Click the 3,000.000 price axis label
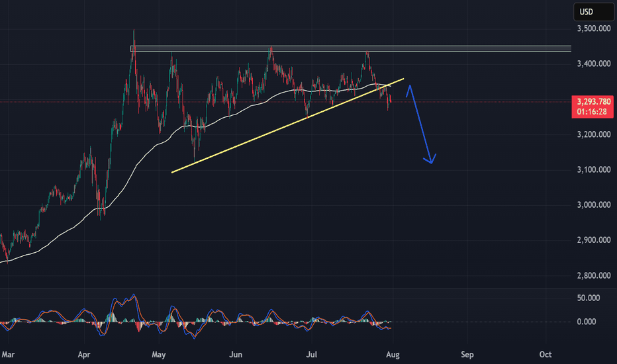 [x=594, y=205]
